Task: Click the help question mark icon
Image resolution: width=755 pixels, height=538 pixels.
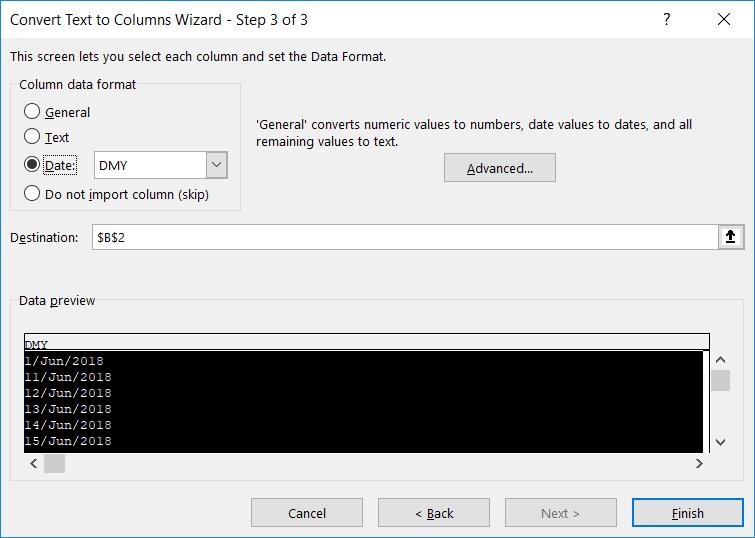Action: point(667,20)
